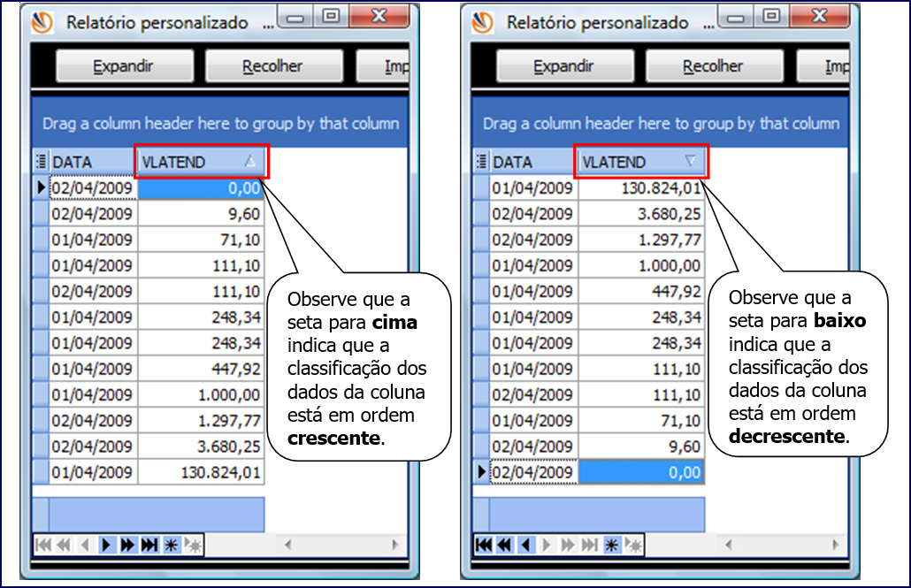Select 1.297,77 cell in right grid
Image resolution: width=911 pixels, height=588 pixels.
pyautogui.click(x=641, y=240)
